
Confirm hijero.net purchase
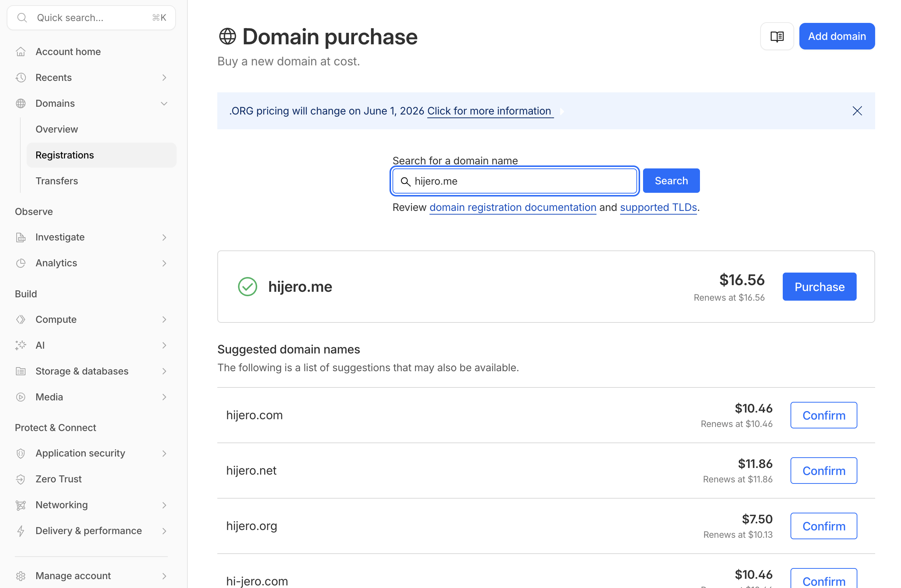click(823, 471)
